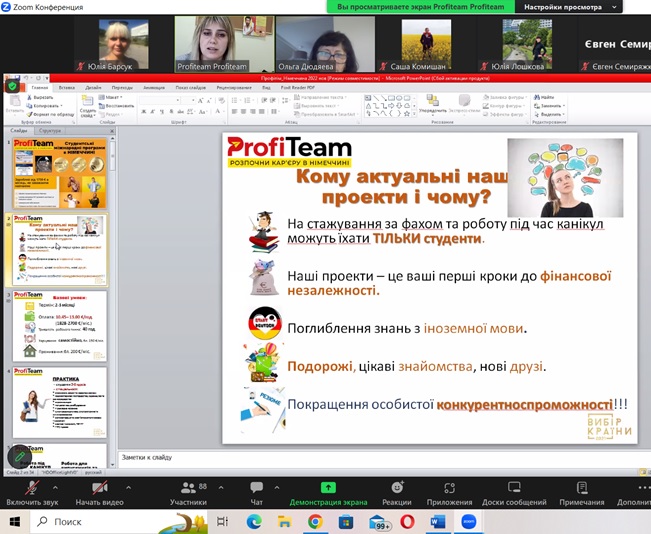
Task: Open the Выделить select dropdown
Action: (x=550, y=114)
